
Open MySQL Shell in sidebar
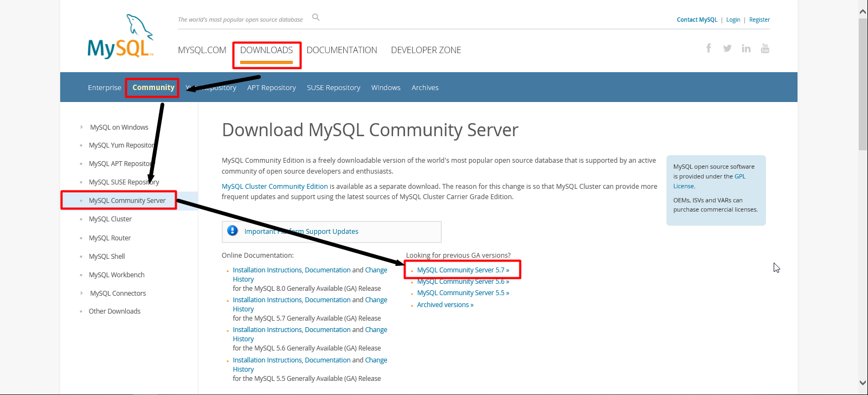[x=107, y=256]
